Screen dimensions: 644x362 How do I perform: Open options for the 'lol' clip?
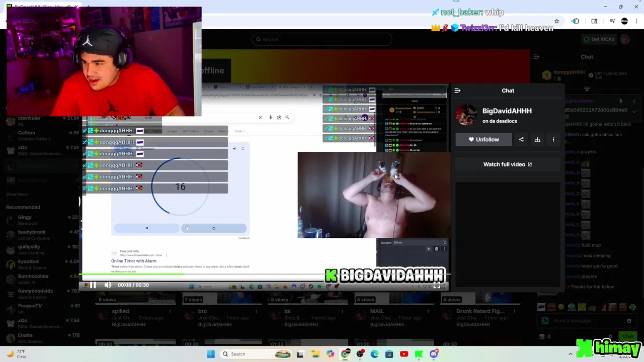pos(342,312)
